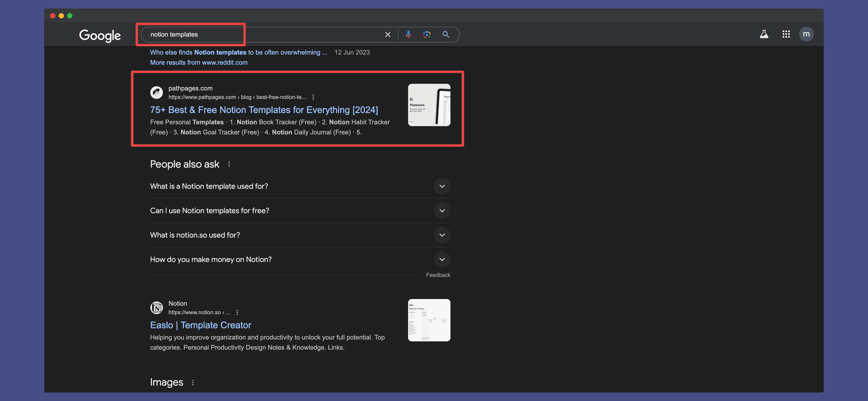Image resolution: width=868 pixels, height=401 pixels.
Task: Click the Google apps grid icon
Action: pos(786,34)
